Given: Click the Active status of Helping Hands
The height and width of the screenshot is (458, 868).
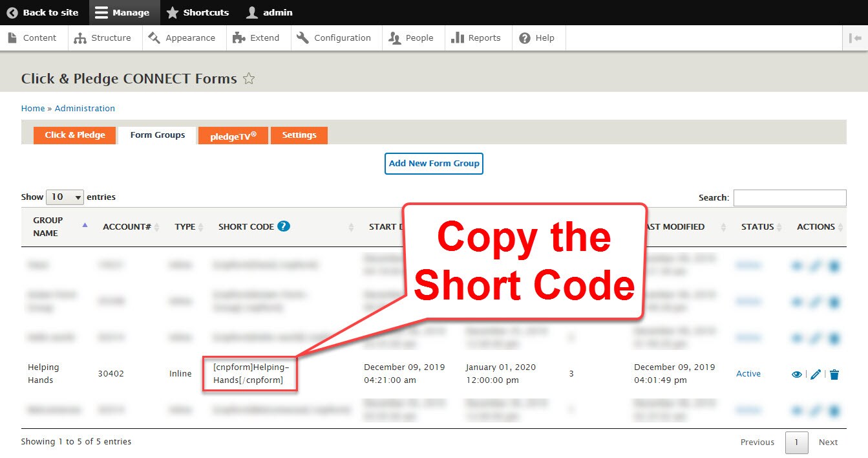Looking at the screenshot, I should coord(748,374).
